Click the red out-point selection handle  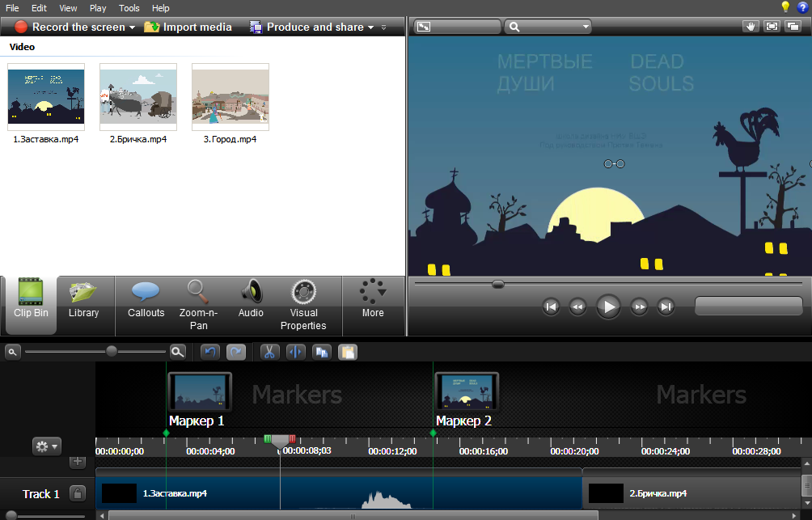point(292,438)
